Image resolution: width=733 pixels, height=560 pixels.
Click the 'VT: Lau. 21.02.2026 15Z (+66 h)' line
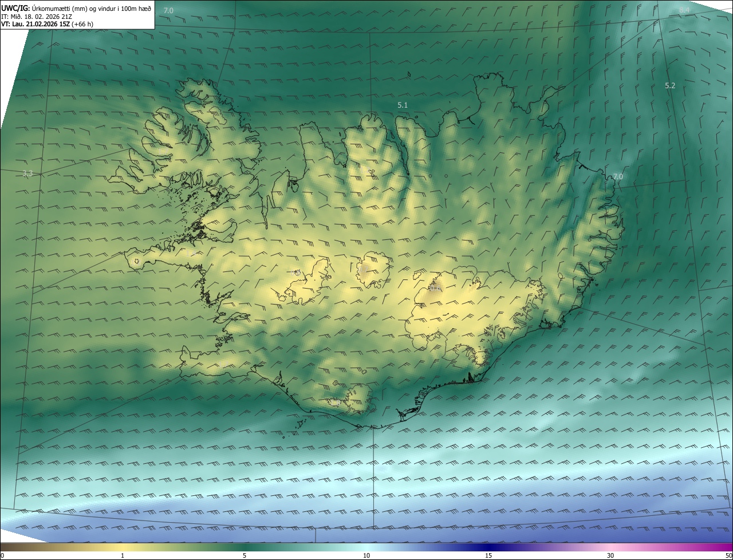point(47,24)
